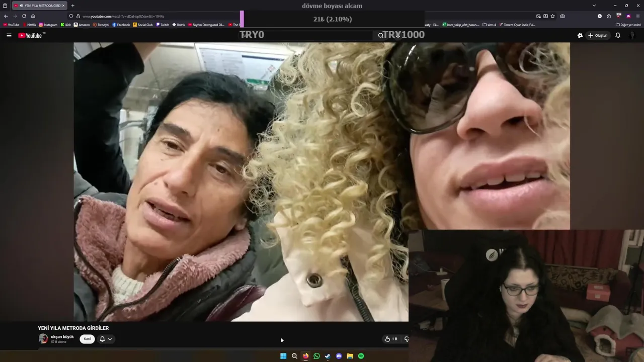Click the Katıl join button
Viewport: 644px width, 362px height.
(87, 339)
